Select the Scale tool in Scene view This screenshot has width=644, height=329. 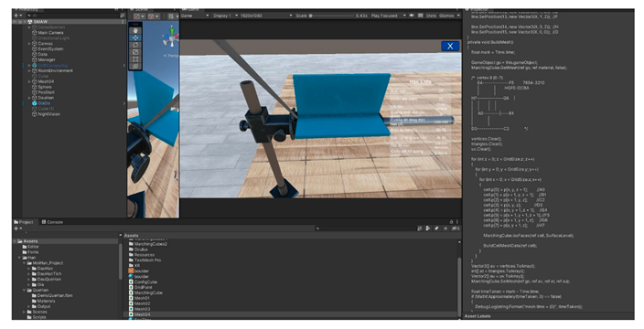[135, 52]
